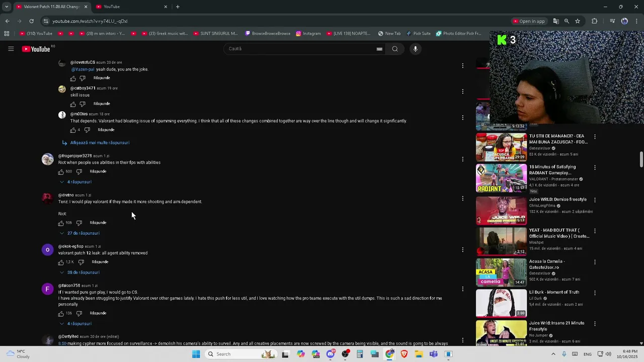Bookmark this page with star icon

[x=578, y=21]
